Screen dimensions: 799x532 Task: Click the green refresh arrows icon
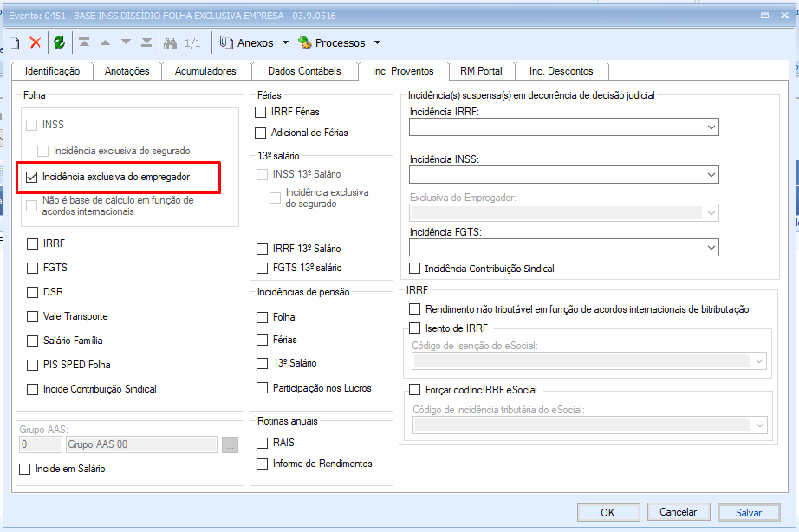click(x=59, y=42)
